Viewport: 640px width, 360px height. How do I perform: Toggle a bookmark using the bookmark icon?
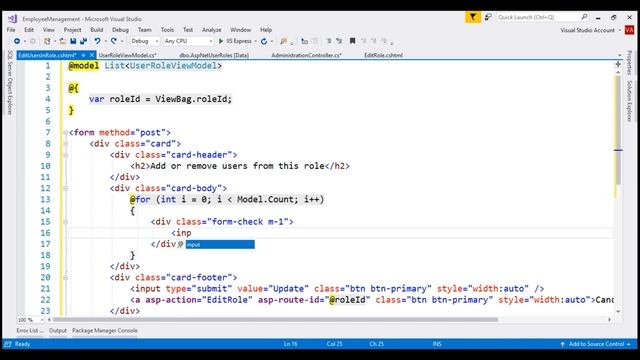(x=352, y=41)
